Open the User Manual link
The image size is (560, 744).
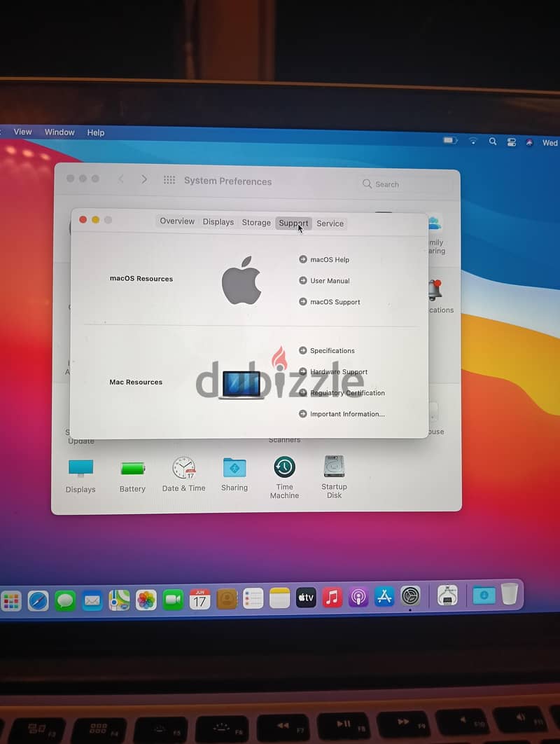pos(324,280)
